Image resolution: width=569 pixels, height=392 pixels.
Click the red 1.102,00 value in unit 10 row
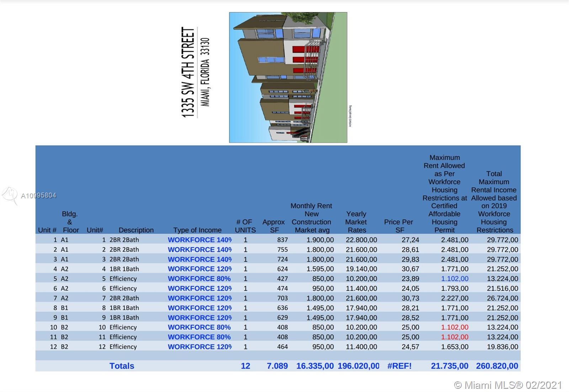(x=455, y=327)
